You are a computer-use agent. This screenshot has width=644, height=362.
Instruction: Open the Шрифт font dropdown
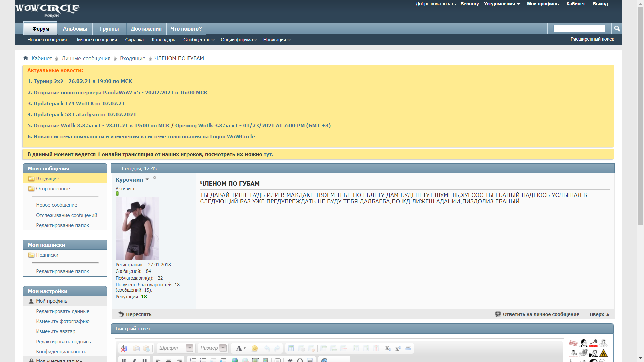coord(190,348)
